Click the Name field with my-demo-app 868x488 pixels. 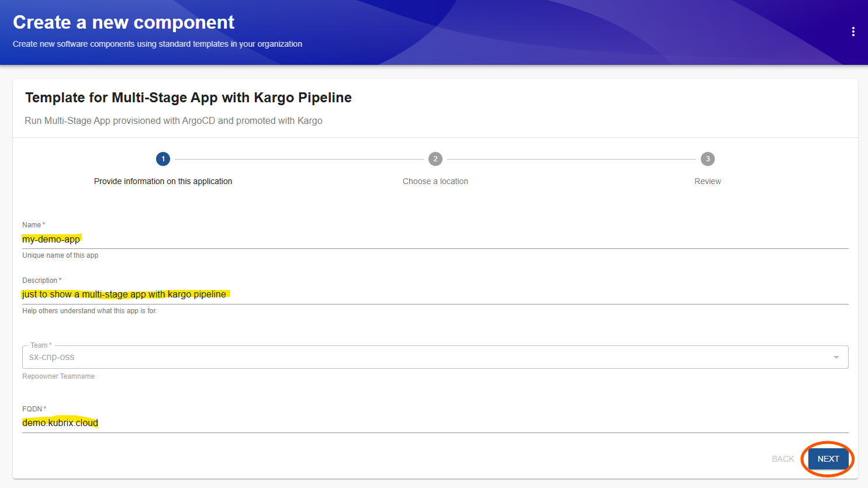coord(435,239)
